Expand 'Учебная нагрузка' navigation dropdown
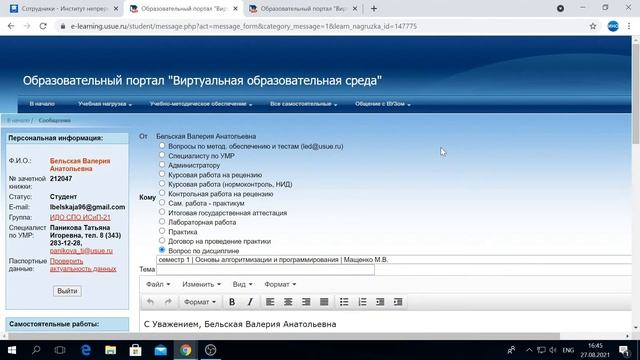This screenshot has width=640, height=360. tap(105, 104)
